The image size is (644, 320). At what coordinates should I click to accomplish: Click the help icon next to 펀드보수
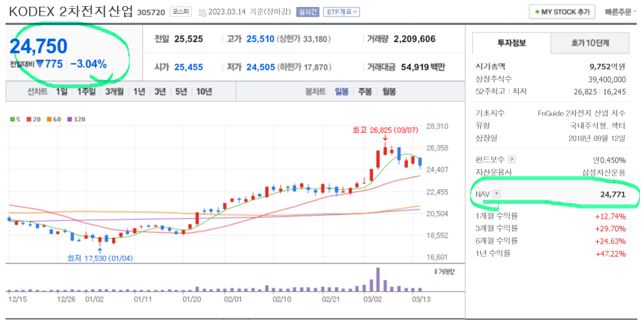[511, 160]
